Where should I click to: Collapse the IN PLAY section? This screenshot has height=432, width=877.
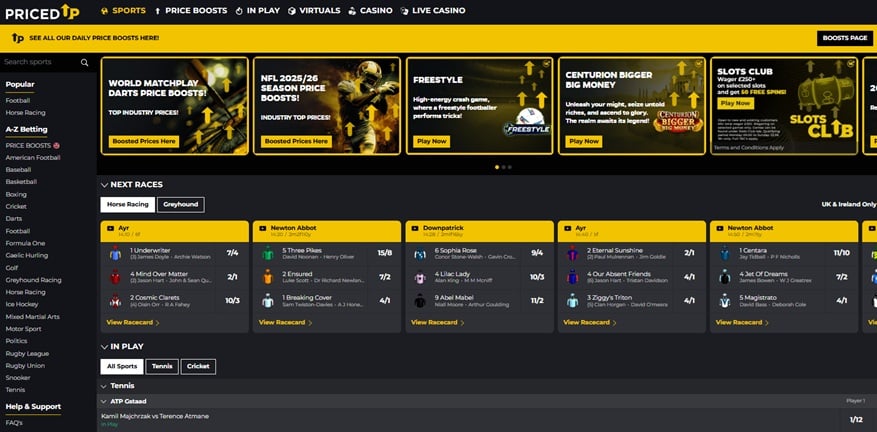tap(104, 347)
